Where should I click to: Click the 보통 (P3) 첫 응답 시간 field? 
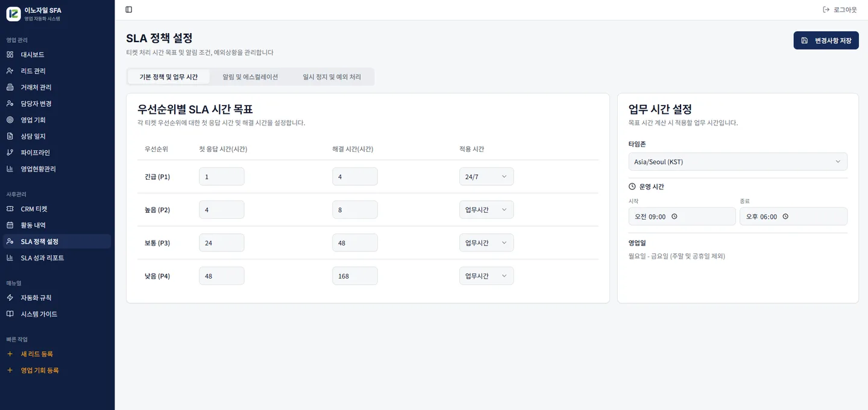coord(222,243)
